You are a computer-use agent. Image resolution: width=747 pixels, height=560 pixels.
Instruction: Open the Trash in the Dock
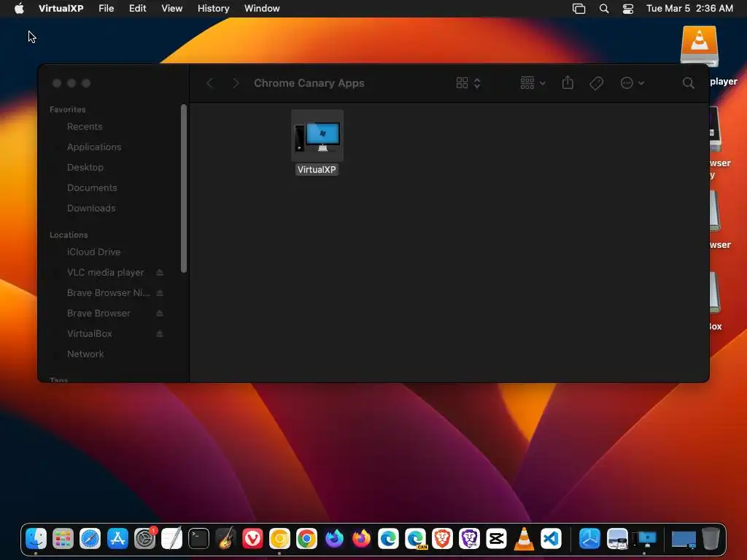pos(711,539)
